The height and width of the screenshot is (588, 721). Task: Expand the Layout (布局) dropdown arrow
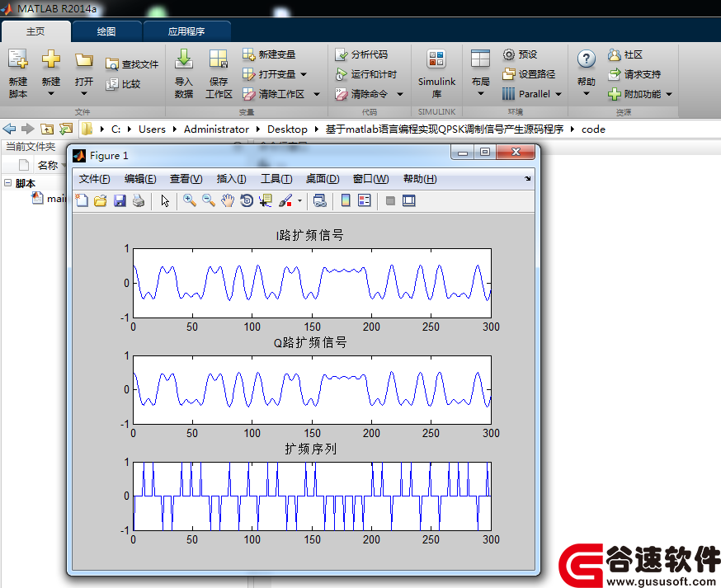pyautogui.click(x=480, y=94)
